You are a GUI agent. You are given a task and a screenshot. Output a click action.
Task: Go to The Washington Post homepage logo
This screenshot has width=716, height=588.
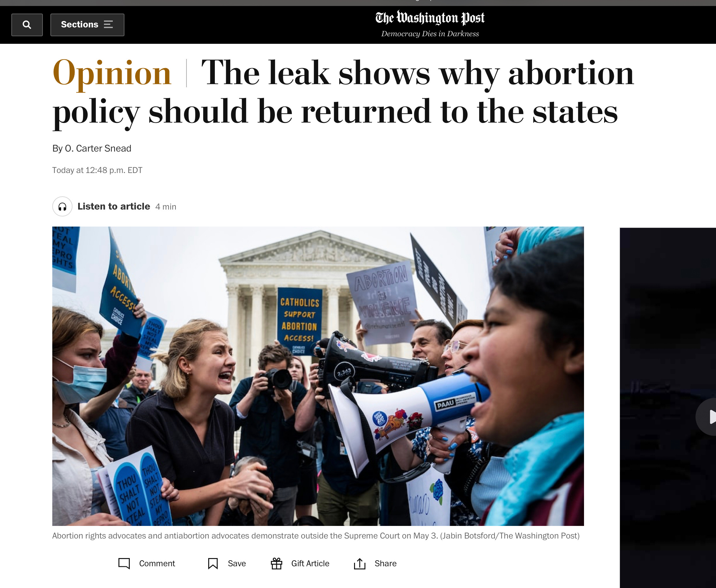(x=430, y=18)
